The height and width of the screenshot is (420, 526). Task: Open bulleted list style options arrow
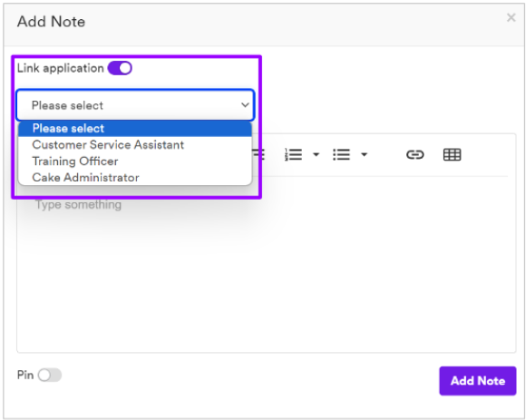[364, 154]
